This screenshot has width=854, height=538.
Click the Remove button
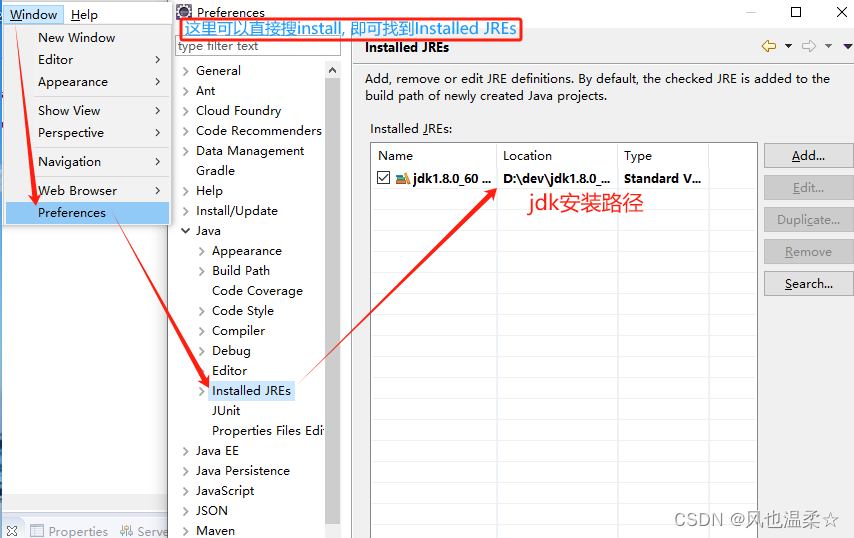(808, 252)
